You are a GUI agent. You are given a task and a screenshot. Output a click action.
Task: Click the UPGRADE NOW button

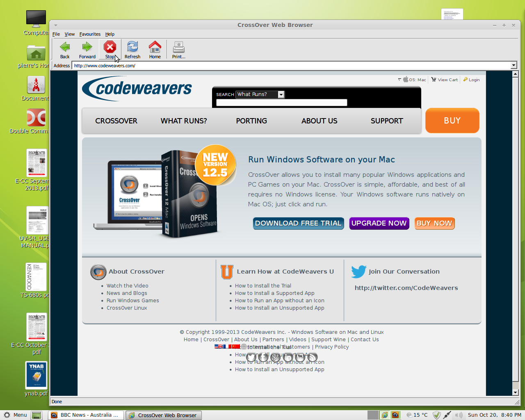coord(379,223)
